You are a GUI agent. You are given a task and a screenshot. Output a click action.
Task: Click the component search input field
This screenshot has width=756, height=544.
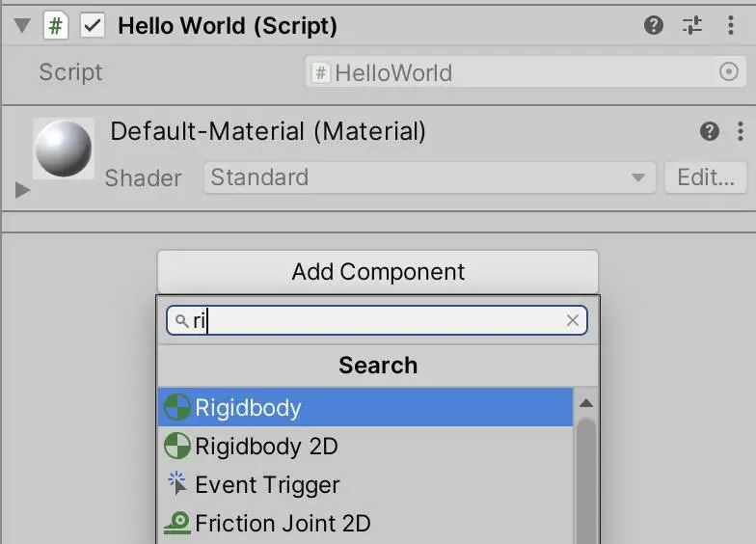pos(376,321)
